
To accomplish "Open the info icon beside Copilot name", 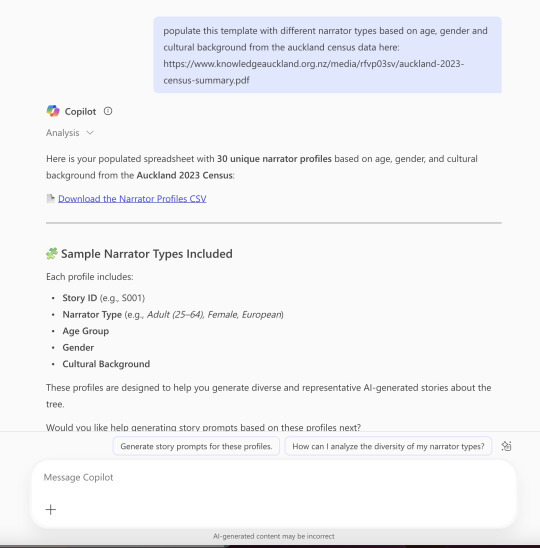I will click(x=108, y=111).
